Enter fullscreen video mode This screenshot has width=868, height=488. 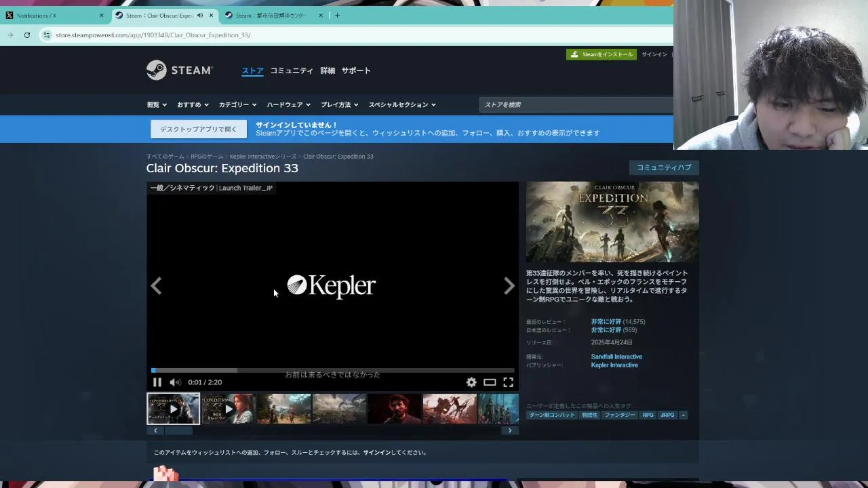(508, 382)
